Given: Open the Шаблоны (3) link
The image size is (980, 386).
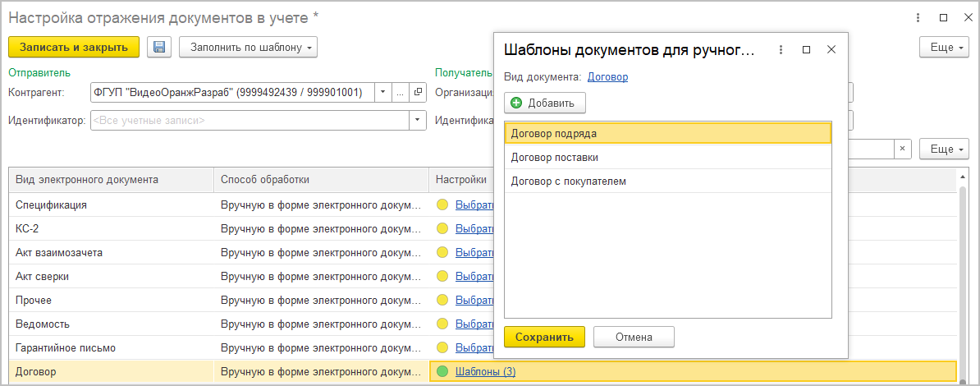Looking at the screenshot, I should (485, 372).
